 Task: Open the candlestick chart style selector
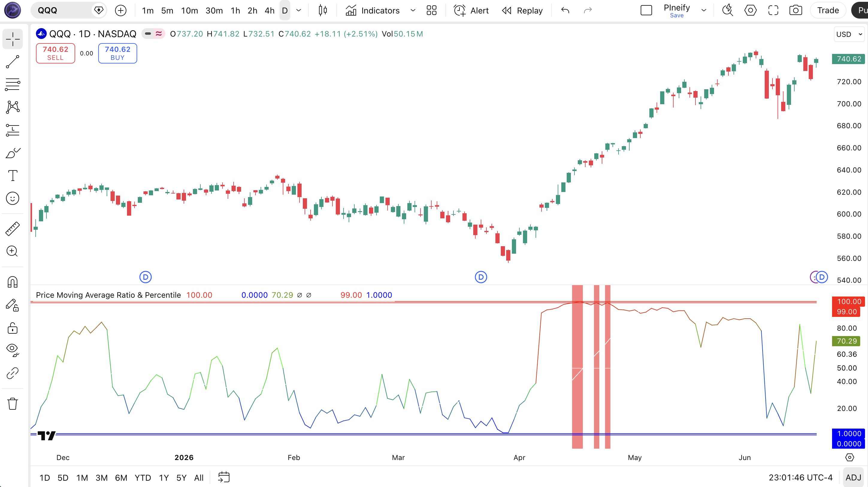[323, 10]
